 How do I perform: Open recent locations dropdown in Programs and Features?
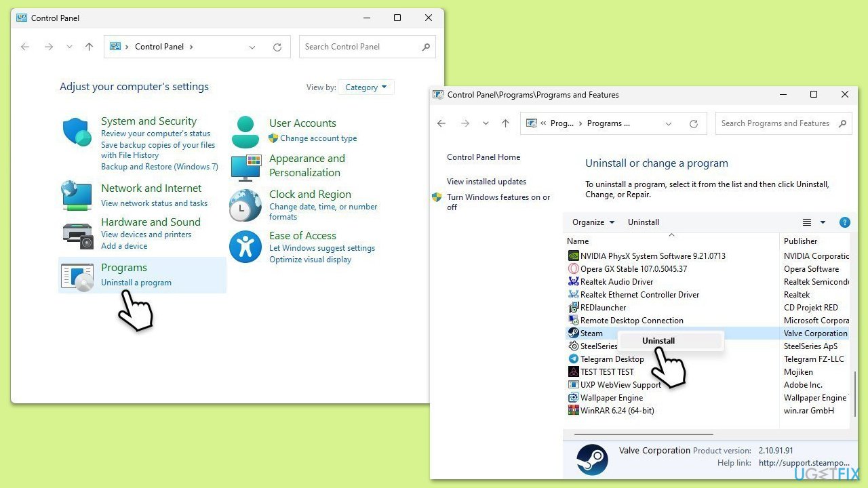486,123
